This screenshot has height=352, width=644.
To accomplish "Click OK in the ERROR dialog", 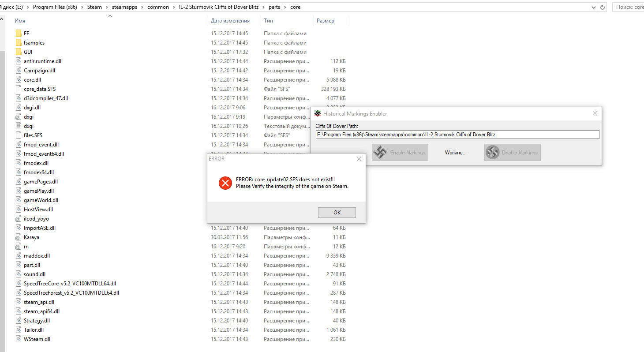I will point(337,212).
